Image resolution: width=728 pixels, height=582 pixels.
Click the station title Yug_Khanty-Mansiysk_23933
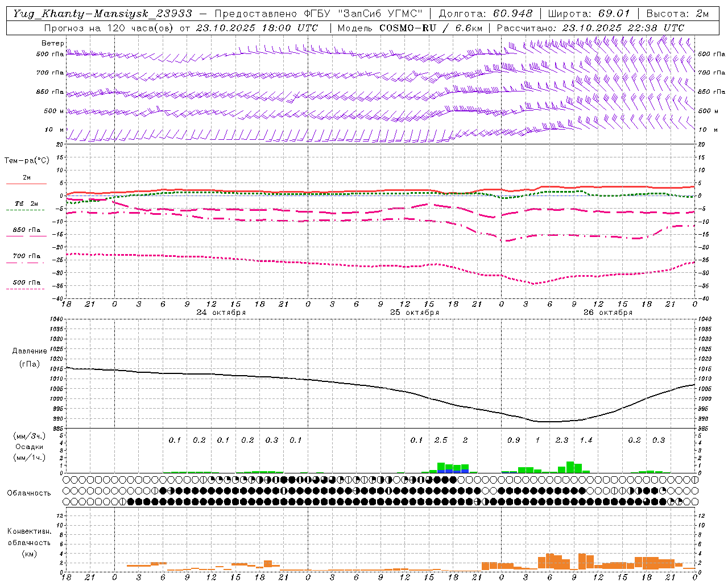click(x=102, y=14)
